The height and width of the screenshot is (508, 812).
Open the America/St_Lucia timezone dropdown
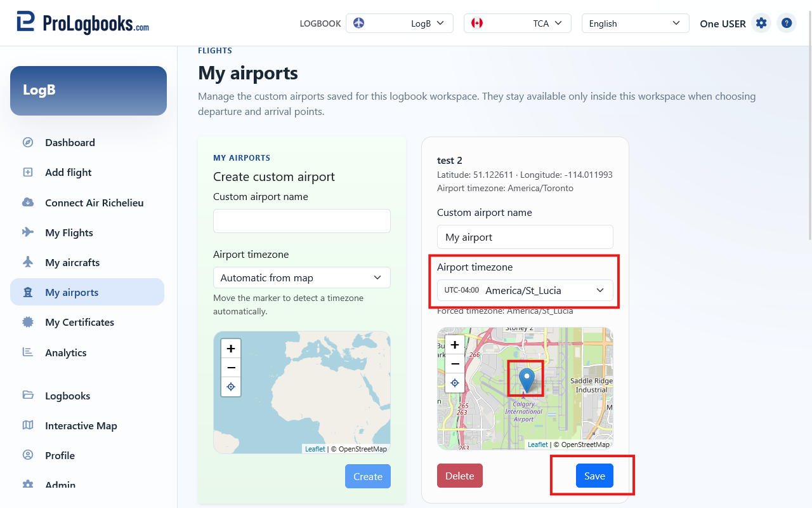point(525,290)
